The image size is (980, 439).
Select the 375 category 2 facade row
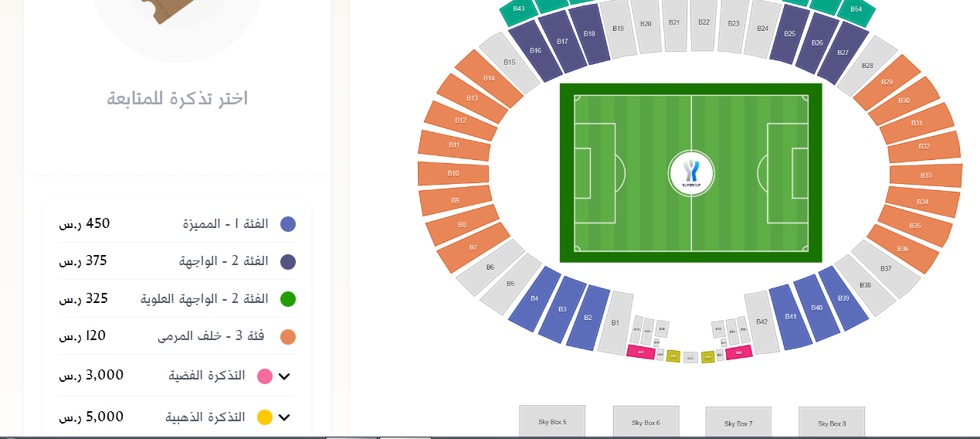(177, 261)
